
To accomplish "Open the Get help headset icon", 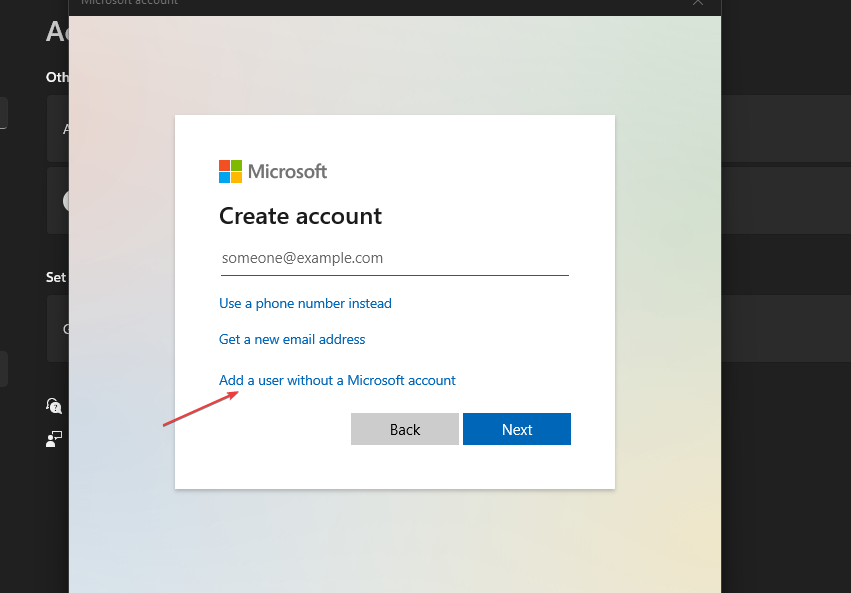I will pos(54,406).
